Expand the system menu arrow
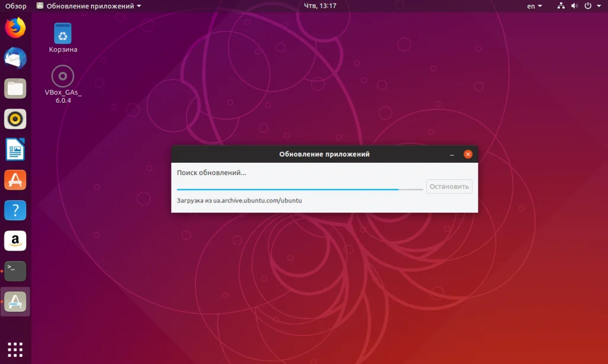Viewport: 608px width, 364px height. 598,6
